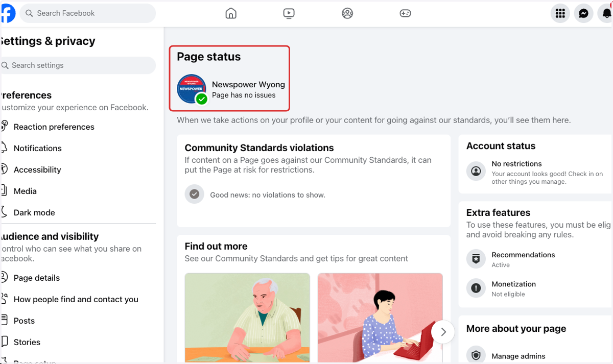Click the Newspower Wyong page avatar

(x=192, y=89)
